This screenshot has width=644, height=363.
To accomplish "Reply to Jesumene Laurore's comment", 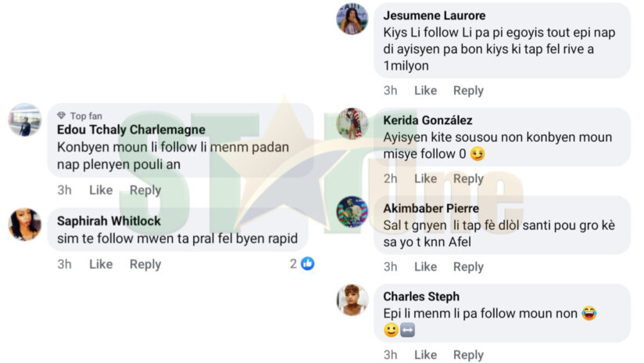I will tap(468, 91).
